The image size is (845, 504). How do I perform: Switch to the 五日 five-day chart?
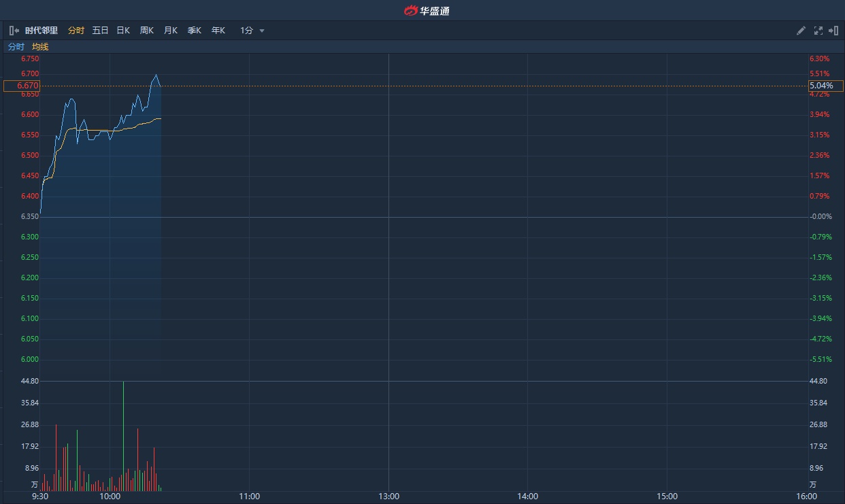(x=100, y=31)
